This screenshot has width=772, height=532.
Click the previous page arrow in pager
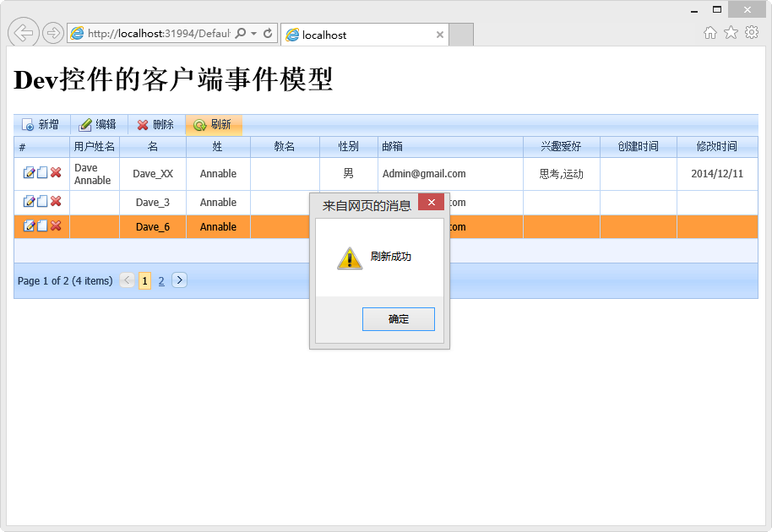[127, 280]
